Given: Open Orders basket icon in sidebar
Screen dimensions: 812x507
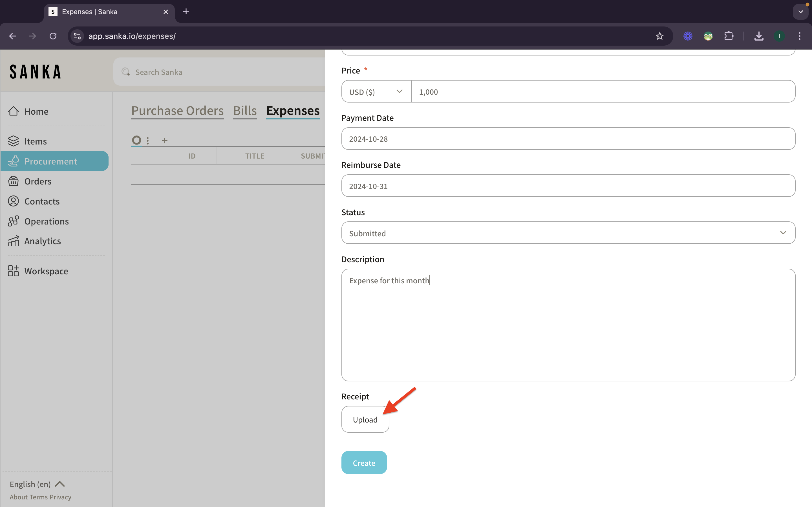Looking at the screenshot, I should tap(14, 181).
